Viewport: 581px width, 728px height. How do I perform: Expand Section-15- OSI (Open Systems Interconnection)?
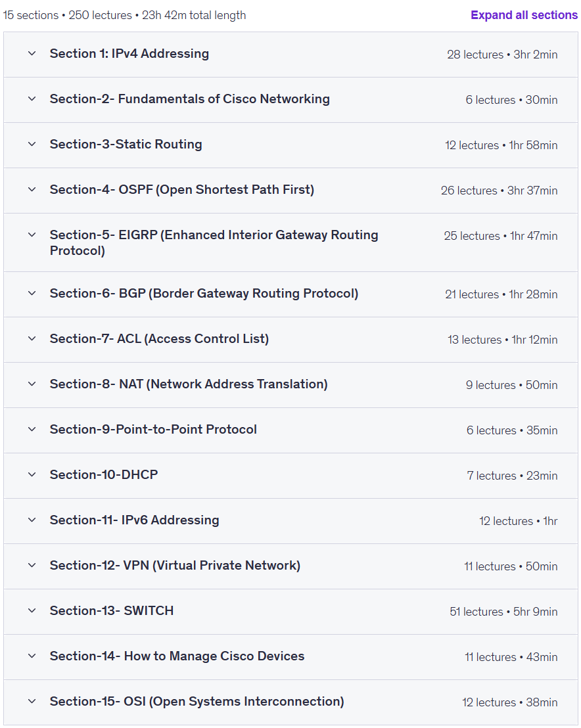[197, 702]
